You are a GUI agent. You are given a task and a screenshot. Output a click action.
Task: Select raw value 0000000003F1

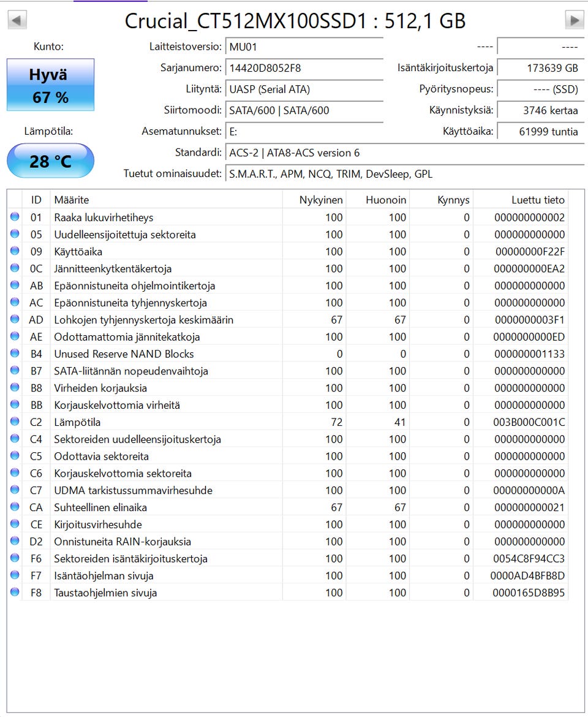530,320
